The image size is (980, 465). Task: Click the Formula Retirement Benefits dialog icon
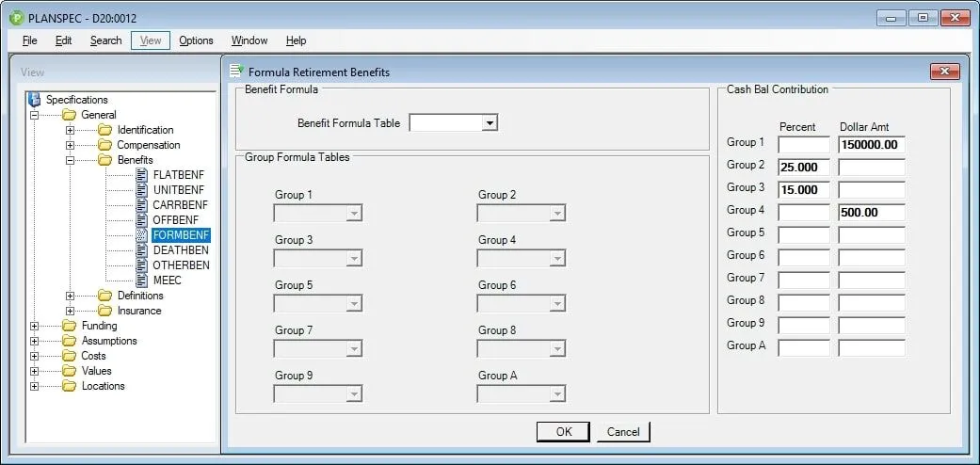(x=236, y=72)
